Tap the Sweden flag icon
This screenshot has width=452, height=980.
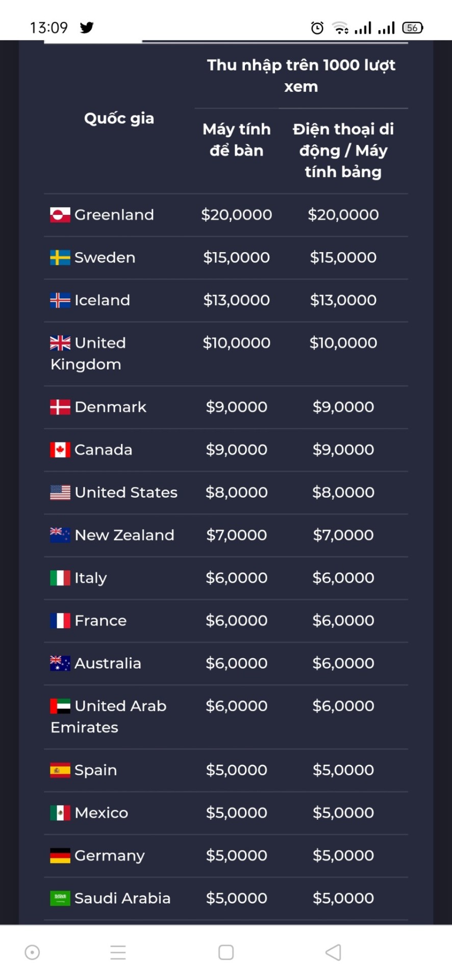60,258
